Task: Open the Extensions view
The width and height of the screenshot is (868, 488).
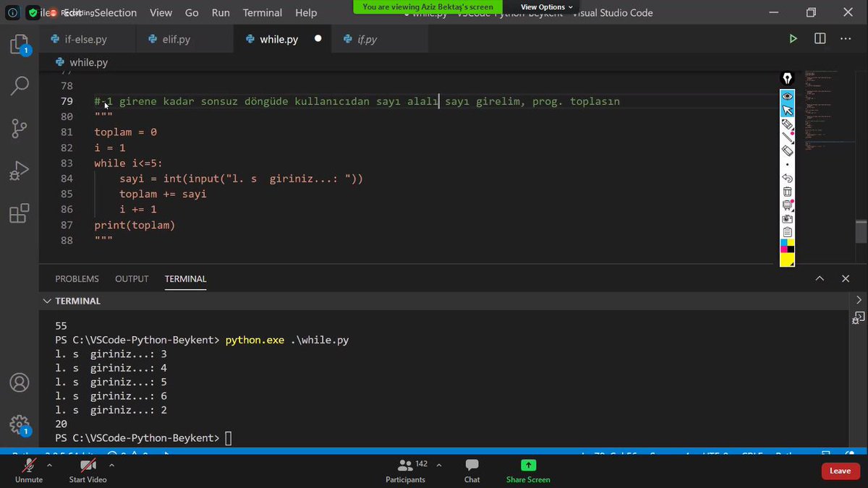Action: click(x=20, y=213)
